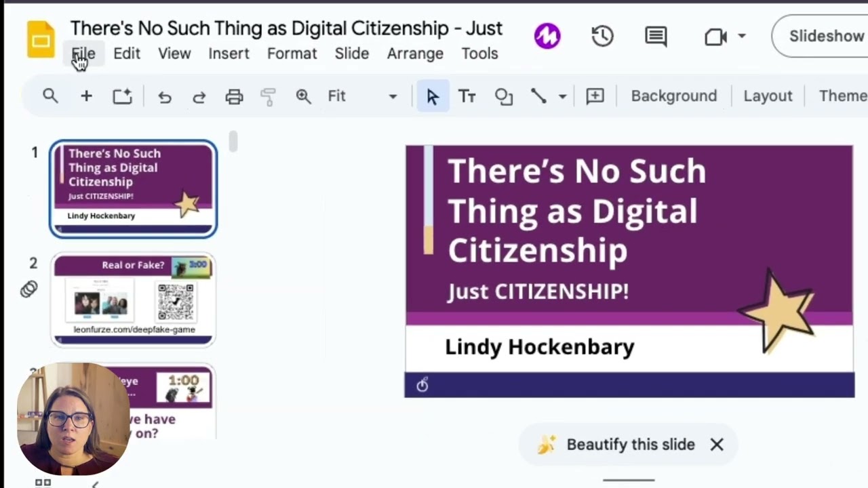Click the Layout button

(768, 96)
